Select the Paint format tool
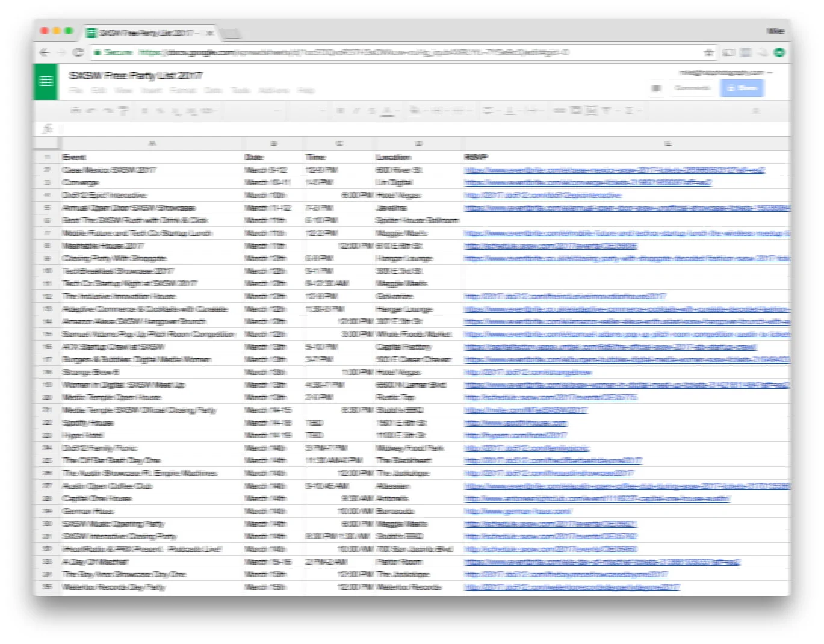Screen dimensions: 824x644 tap(123, 111)
